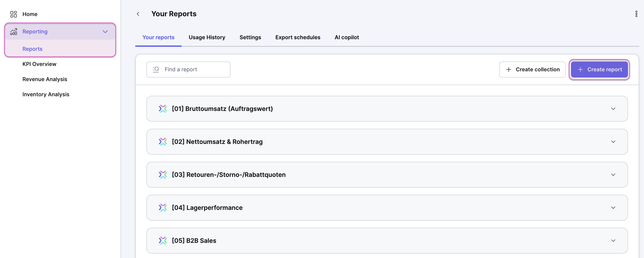The image size is (644, 258).
Task: Collapse the Reporting sidebar section
Action: click(x=105, y=32)
